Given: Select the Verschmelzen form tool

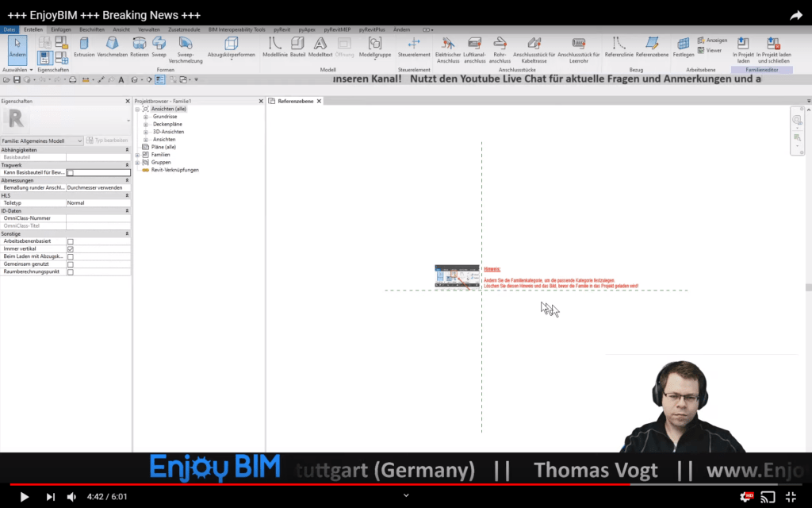Looking at the screenshot, I should click(x=113, y=47).
